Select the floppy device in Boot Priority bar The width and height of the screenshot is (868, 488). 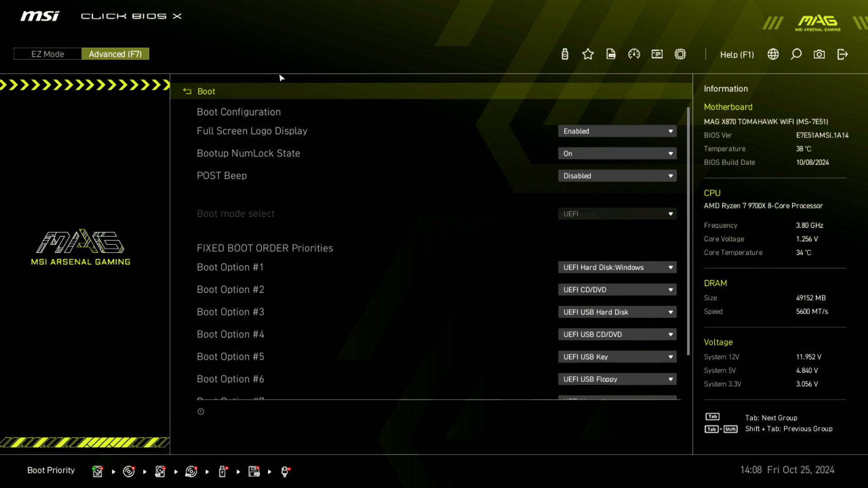(x=254, y=471)
